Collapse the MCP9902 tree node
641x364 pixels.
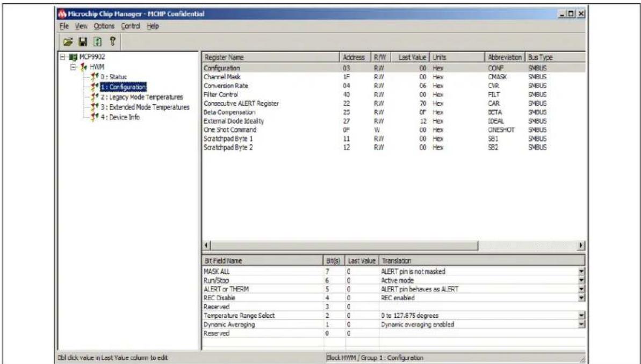pos(62,57)
